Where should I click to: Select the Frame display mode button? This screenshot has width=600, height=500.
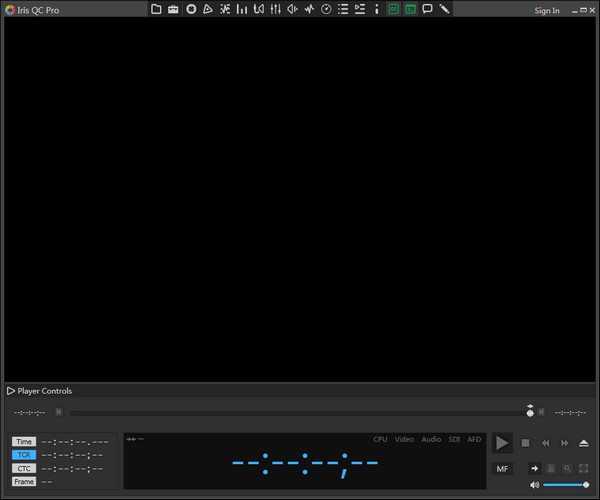[x=24, y=482]
